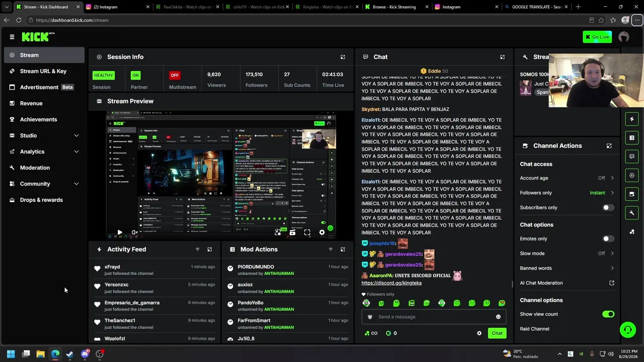
Task: Toggle the Stream Preview panel icon in right rail
Action: tap(632, 175)
